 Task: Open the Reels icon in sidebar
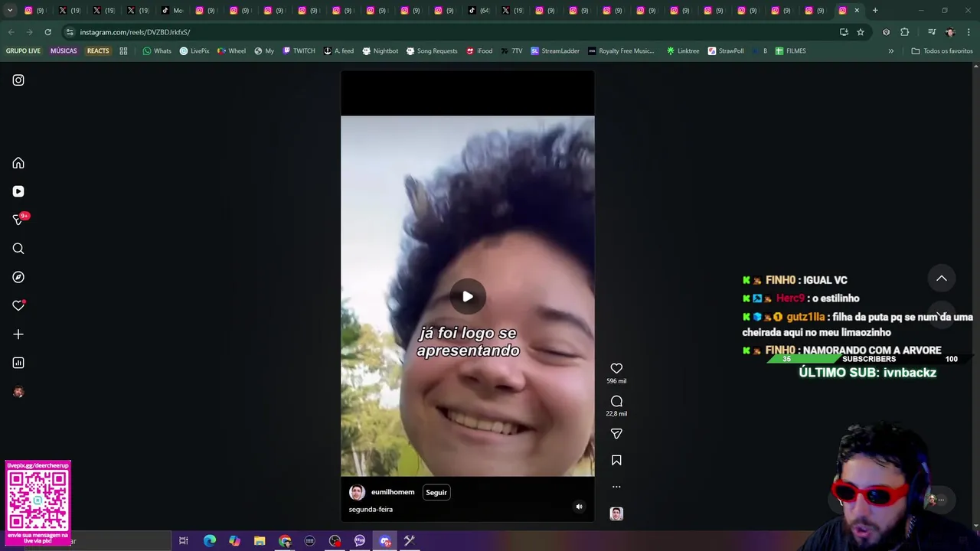[18, 191]
